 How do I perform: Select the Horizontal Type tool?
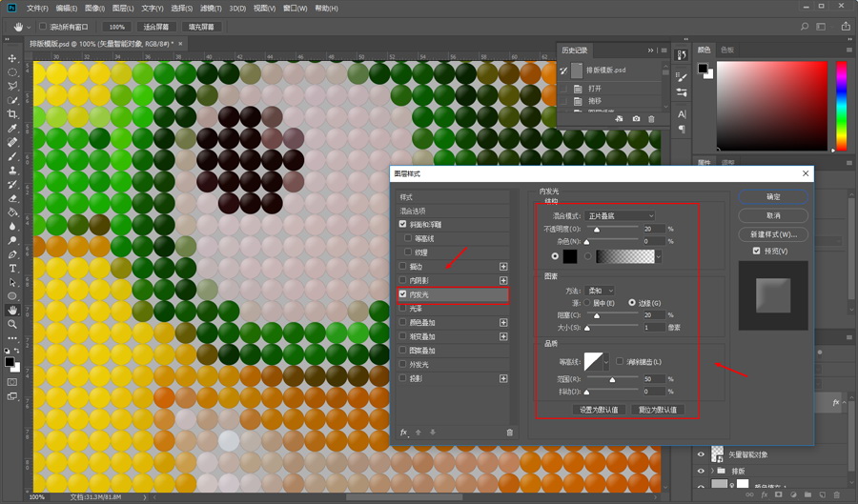tap(12, 269)
